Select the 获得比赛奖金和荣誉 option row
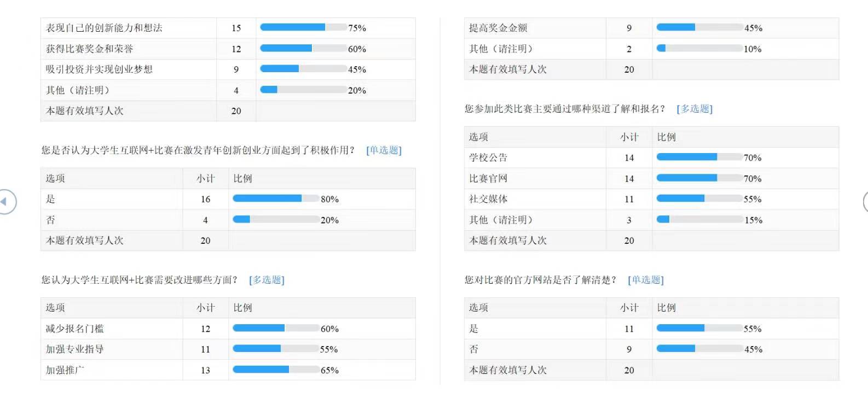This screenshot has height=410, width=868. 90,49
